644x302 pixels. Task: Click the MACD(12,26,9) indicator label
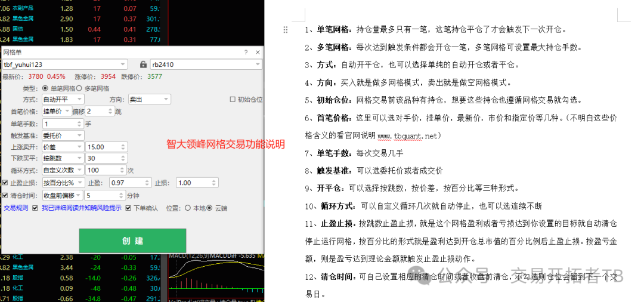pyautogui.click(x=190, y=257)
